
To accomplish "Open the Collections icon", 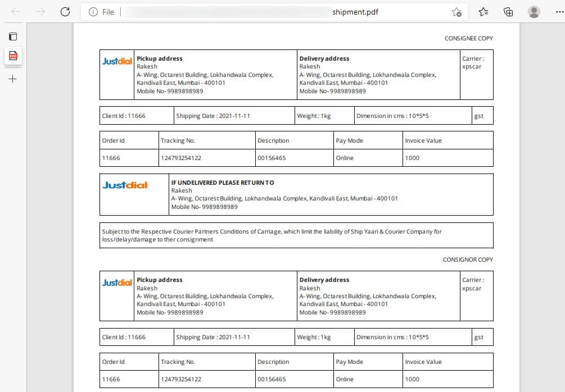I will pos(508,12).
